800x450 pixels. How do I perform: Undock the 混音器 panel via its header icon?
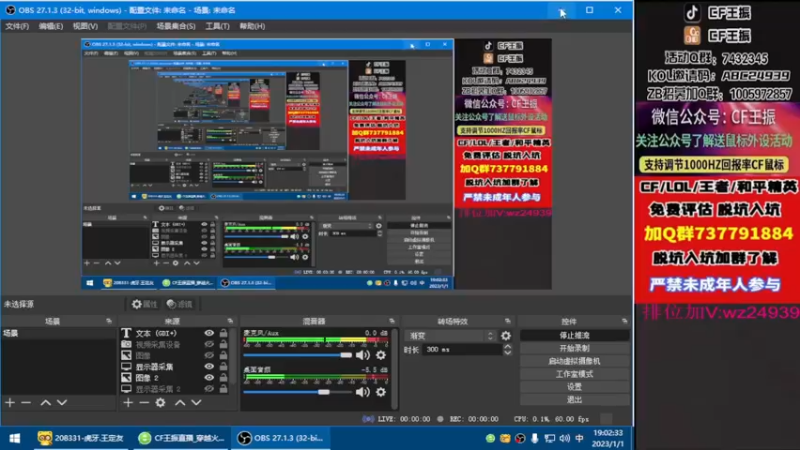point(392,321)
